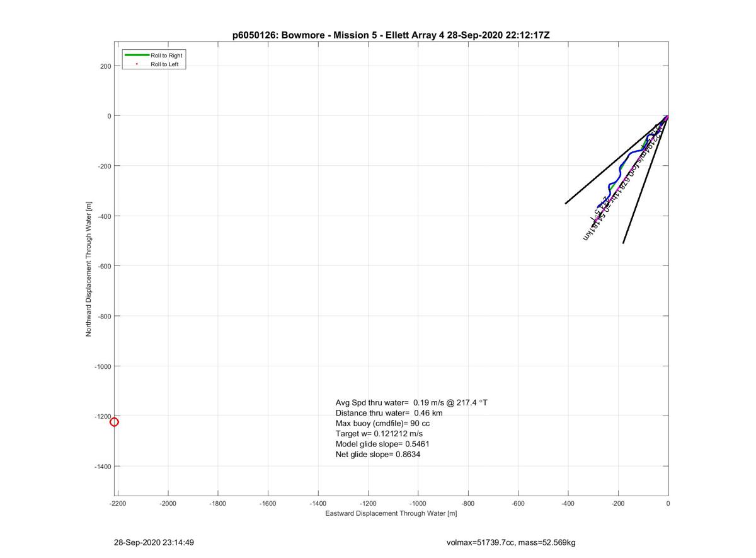Select the 'Max buoy (cmdfile)= 90 cc' annotation

coord(382,423)
